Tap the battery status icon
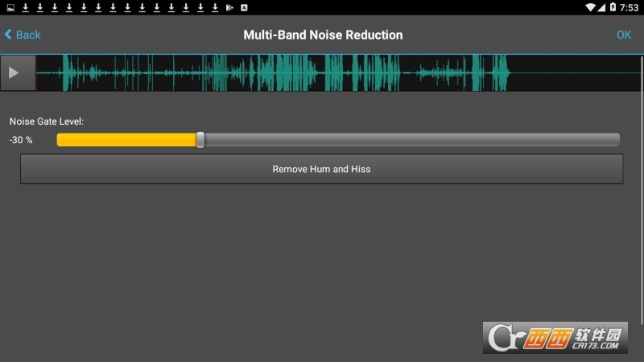644x362 pixels. [x=613, y=8]
